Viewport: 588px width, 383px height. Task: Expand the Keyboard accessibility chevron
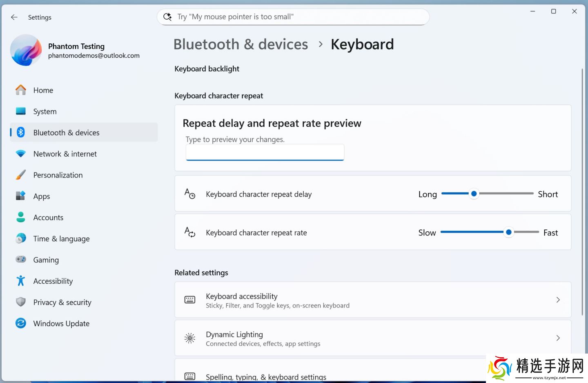point(558,300)
